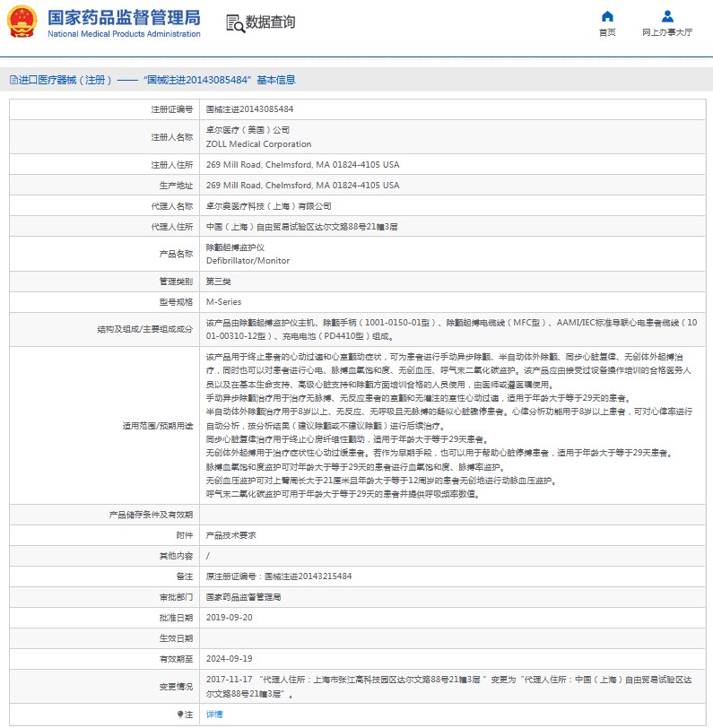This screenshot has width=713, height=728.
Task: Select the expiry date 2024-09-19
Action: coord(230,658)
